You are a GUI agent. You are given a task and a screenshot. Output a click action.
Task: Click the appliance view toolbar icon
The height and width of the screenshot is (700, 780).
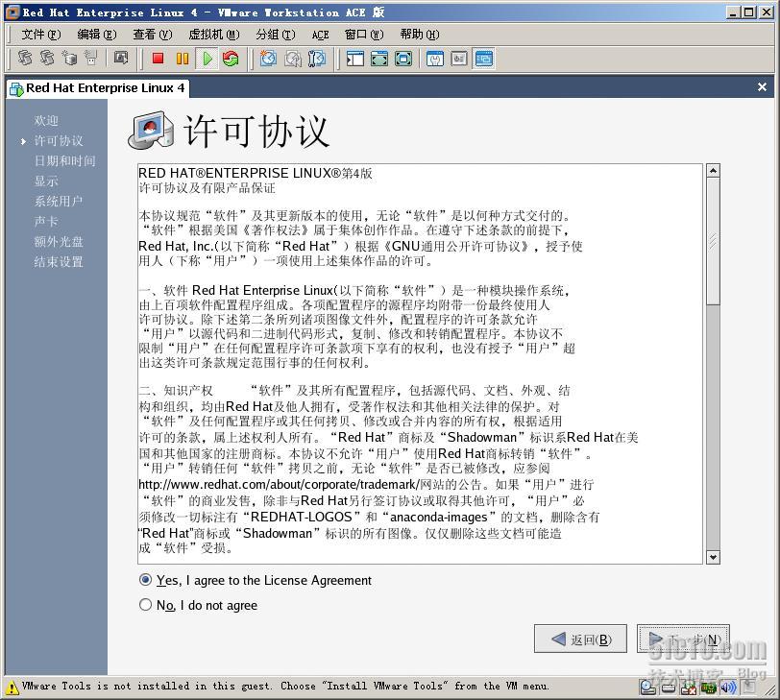click(458, 59)
